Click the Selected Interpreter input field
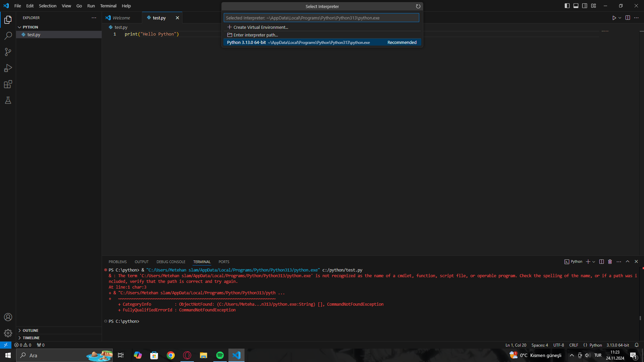The image size is (644, 362). pyautogui.click(x=321, y=18)
